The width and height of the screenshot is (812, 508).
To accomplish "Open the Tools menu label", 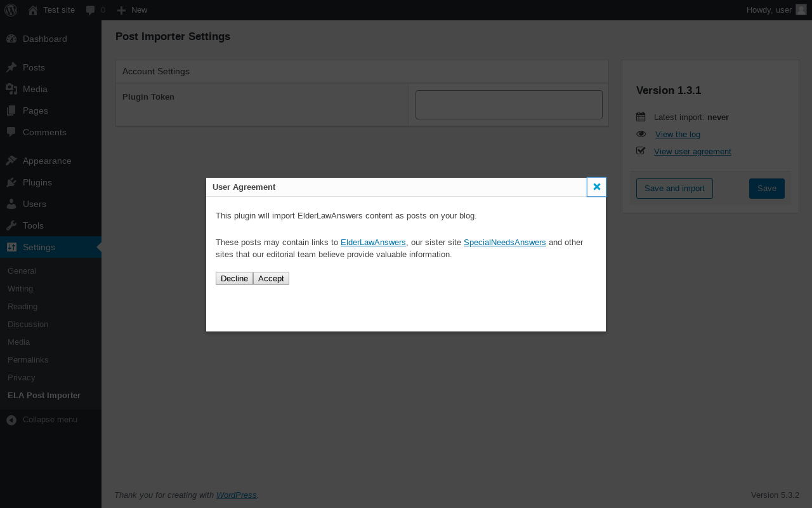I will [33, 225].
